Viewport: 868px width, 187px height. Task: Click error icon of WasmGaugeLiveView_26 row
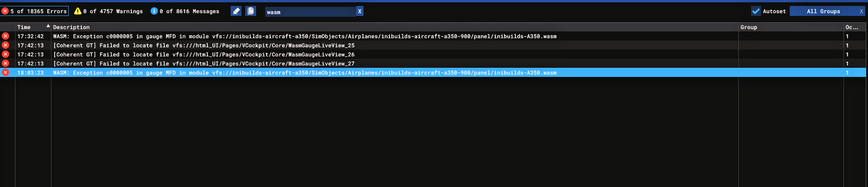(x=5, y=54)
